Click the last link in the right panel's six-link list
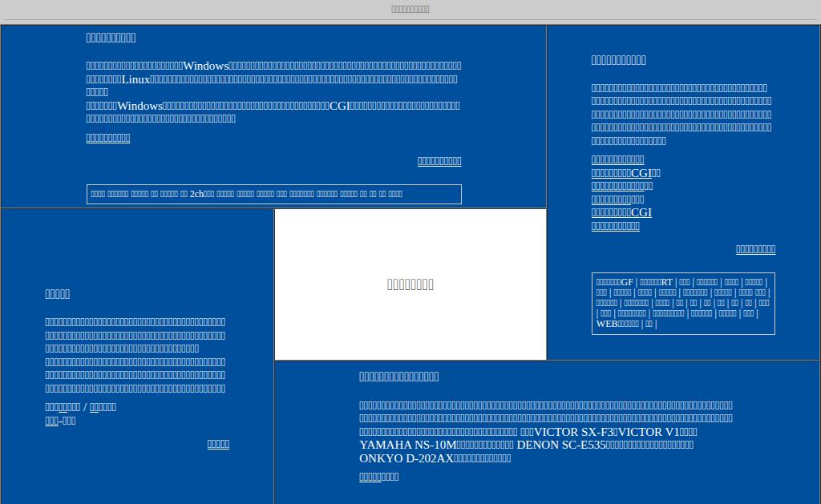This screenshot has width=821, height=504. click(x=615, y=226)
